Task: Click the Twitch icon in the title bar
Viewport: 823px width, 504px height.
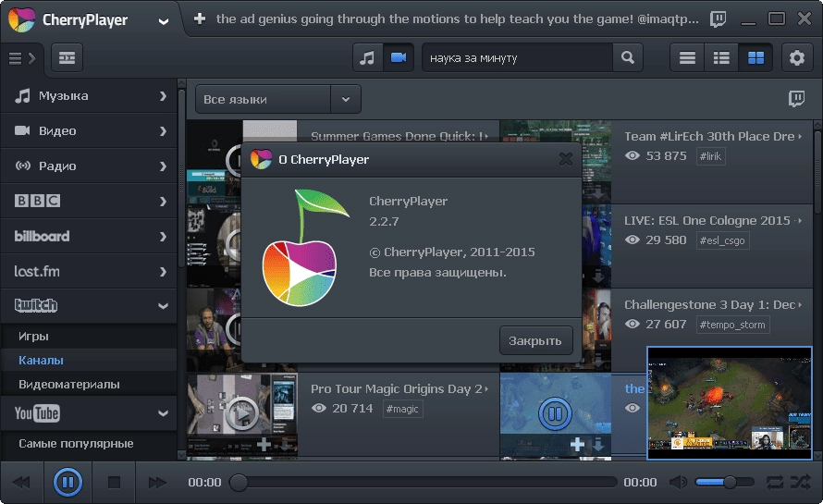Action: 718,19
